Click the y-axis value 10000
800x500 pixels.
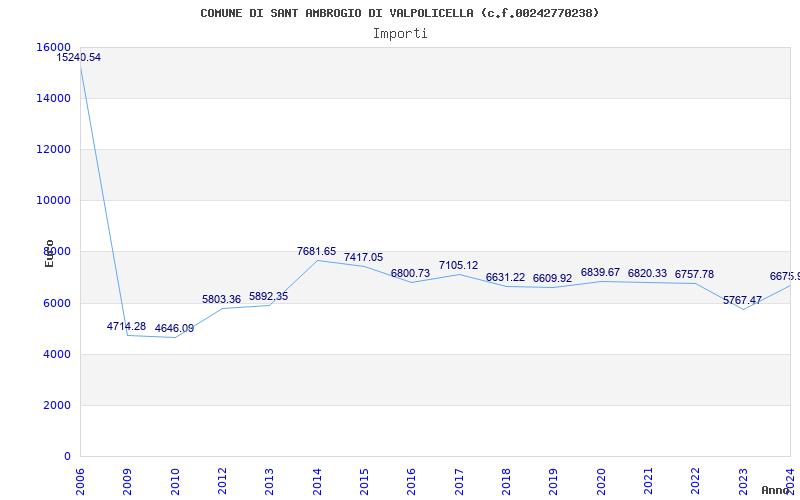click(x=54, y=201)
